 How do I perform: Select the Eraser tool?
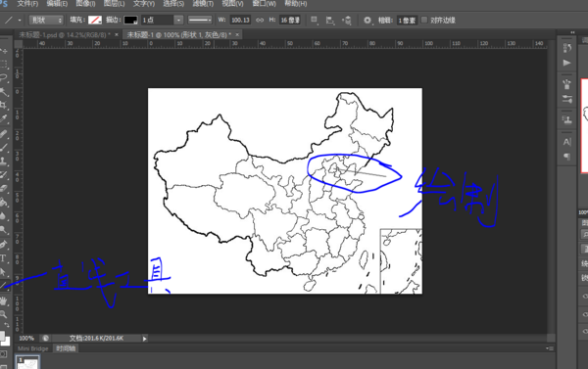pos(4,189)
